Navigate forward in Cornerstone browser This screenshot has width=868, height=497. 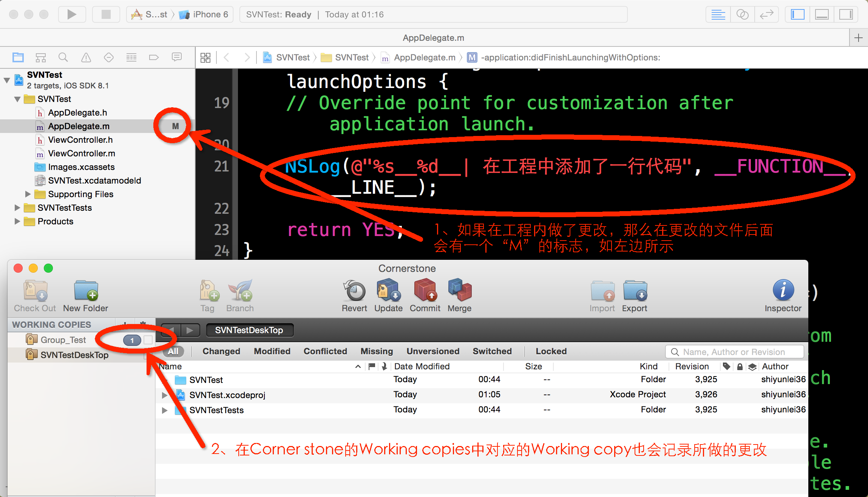click(x=190, y=330)
